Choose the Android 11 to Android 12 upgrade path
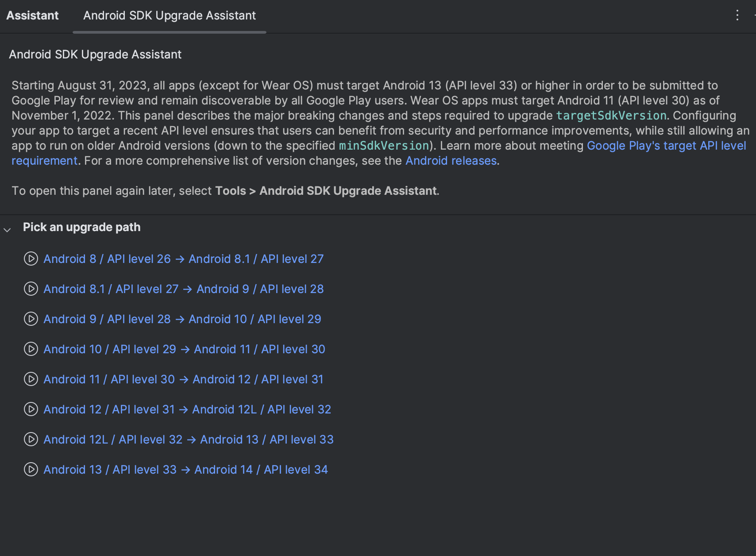 tap(183, 379)
